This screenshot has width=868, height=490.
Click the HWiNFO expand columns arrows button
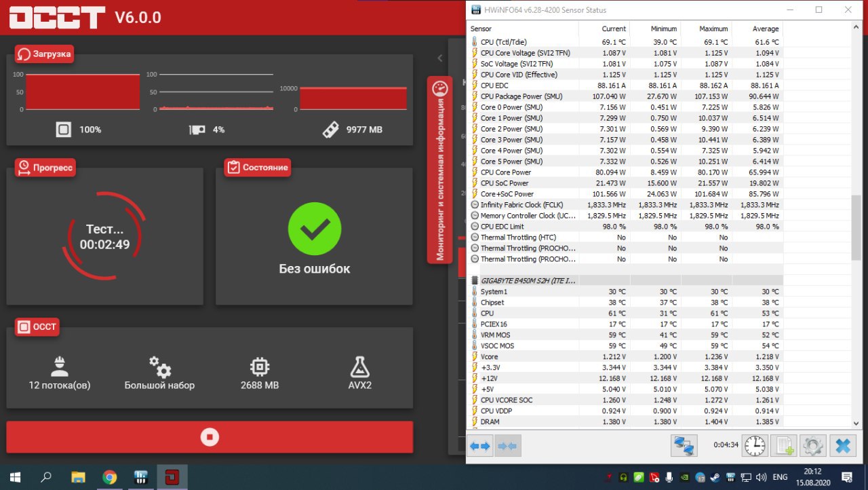click(481, 446)
